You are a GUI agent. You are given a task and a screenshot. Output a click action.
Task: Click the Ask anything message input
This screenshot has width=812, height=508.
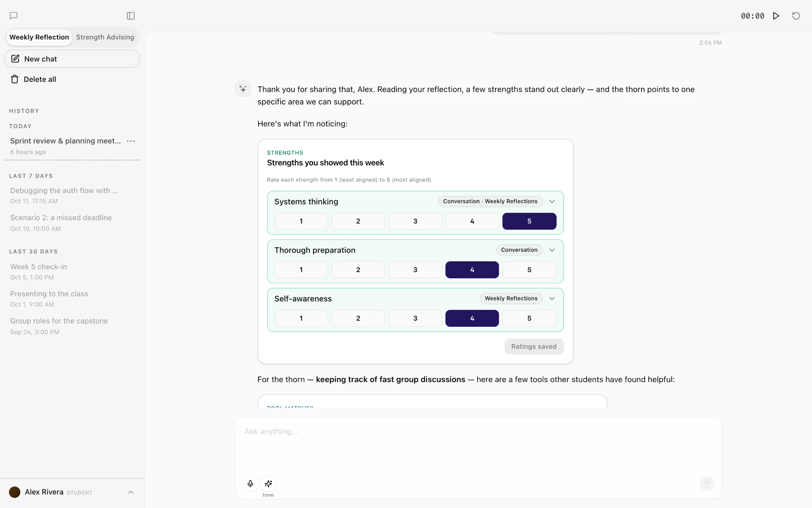(478, 446)
